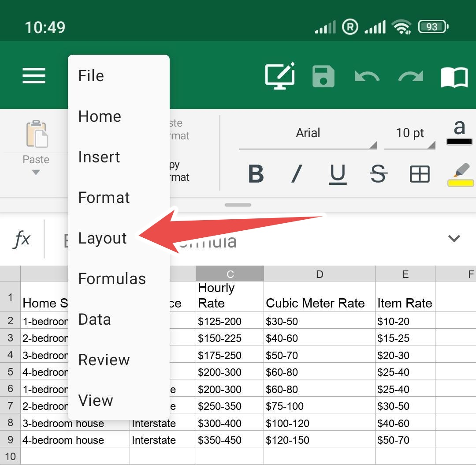Toggle bold formatting
Screen dimensions: 476x465
click(x=256, y=174)
